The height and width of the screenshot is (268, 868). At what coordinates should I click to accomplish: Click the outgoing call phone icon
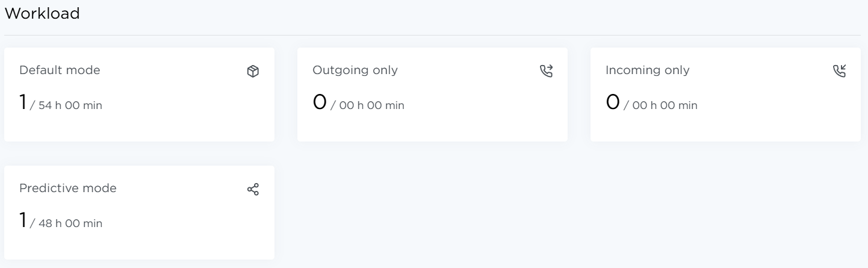[546, 72]
